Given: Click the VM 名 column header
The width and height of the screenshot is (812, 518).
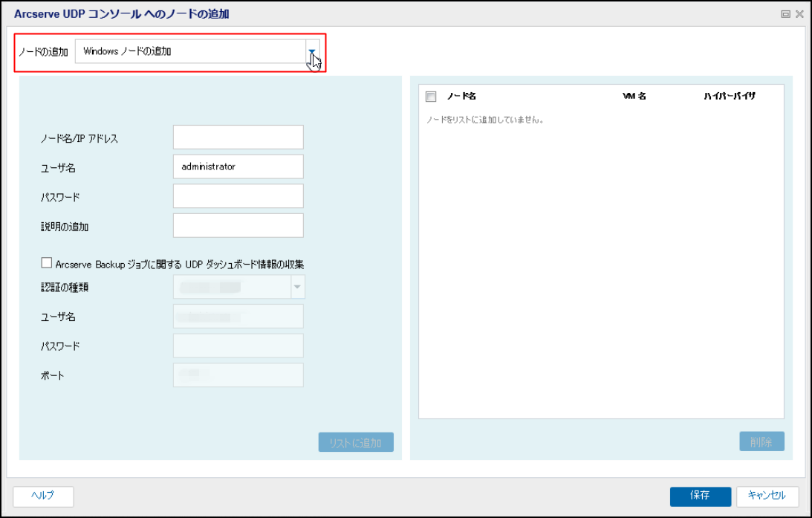Looking at the screenshot, I should click(634, 96).
